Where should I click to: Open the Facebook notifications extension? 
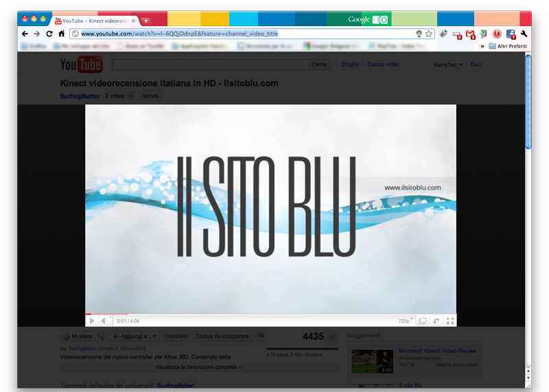(511, 34)
